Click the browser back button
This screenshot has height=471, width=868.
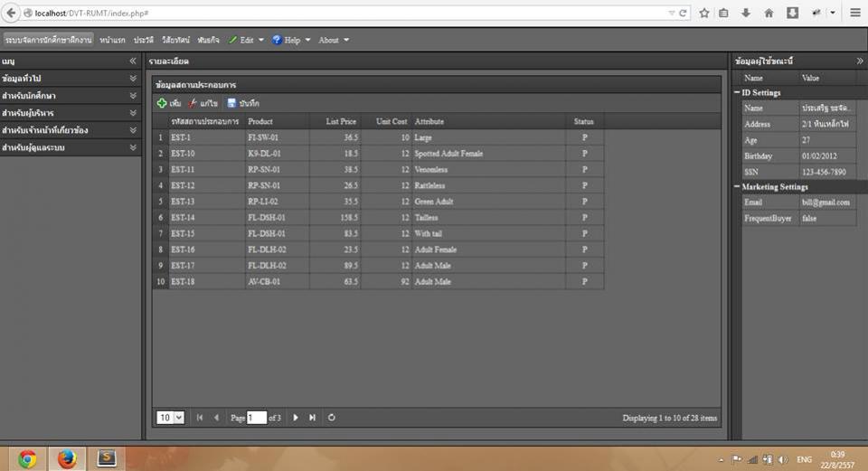[11, 13]
